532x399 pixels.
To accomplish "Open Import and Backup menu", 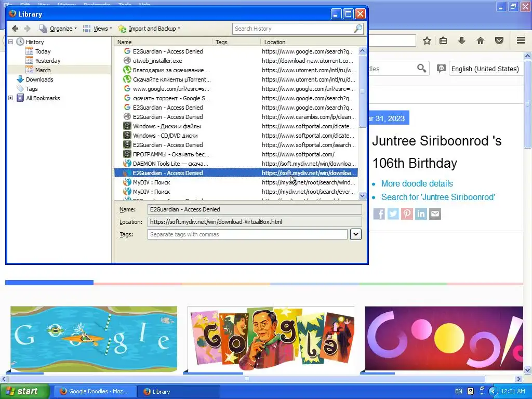I will 149,29.
